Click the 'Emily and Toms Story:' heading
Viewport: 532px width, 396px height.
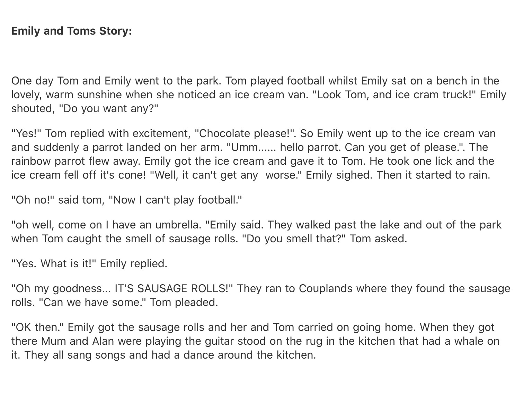click(71, 31)
